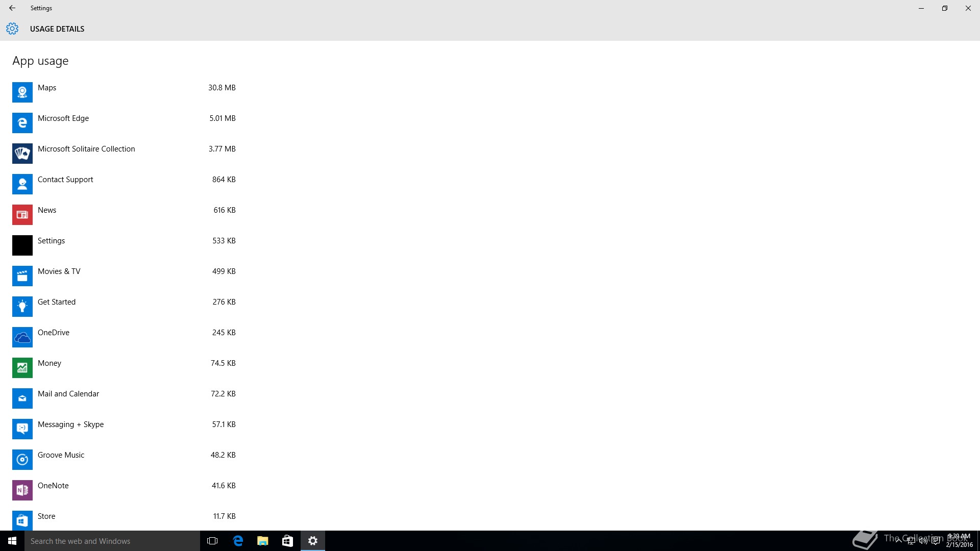Screen dimensions: 980x551
Task: Click the volume speaker tray icon
Action: click(x=923, y=541)
